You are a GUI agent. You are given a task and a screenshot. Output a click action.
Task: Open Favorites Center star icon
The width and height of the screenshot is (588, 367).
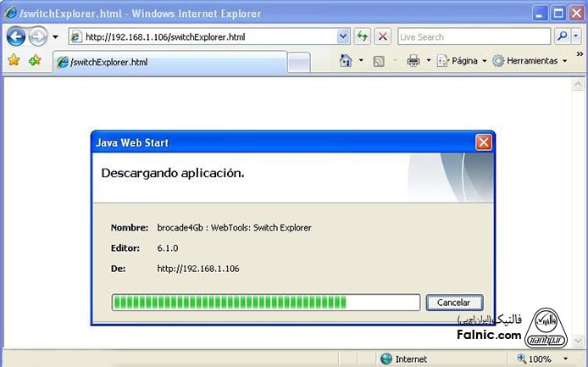click(14, 61)
